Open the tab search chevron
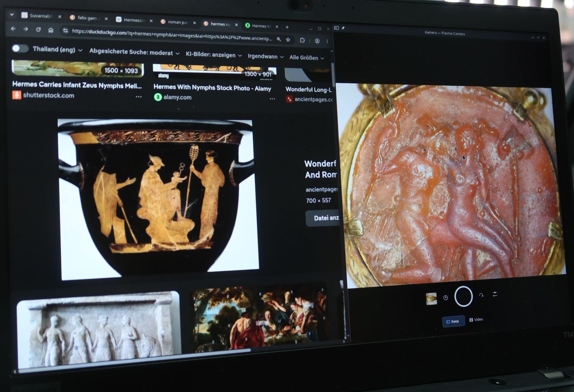574x392 pixels. click(11, 14)
